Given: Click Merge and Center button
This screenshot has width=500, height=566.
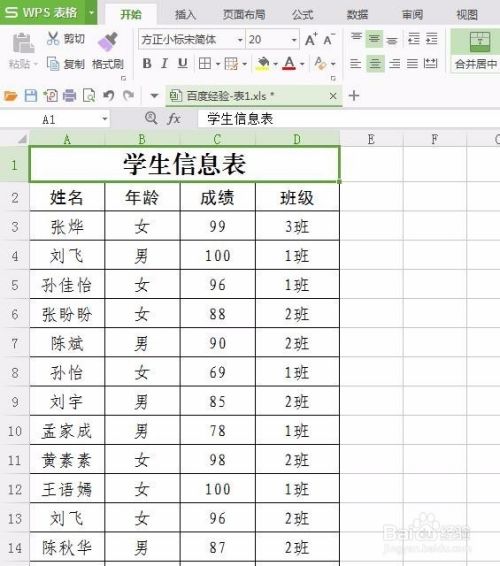Looking at the screenshot, I should [476, 51].
